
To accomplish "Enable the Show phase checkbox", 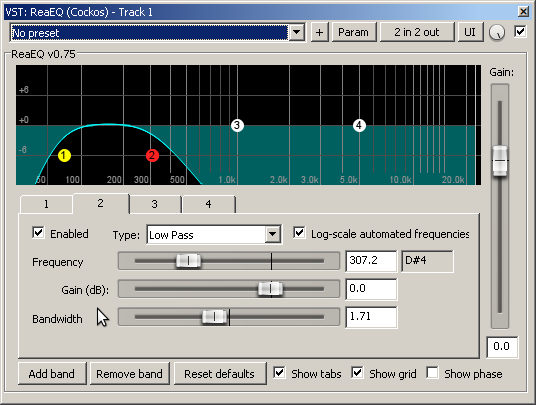I will click(x=432, y=373).
